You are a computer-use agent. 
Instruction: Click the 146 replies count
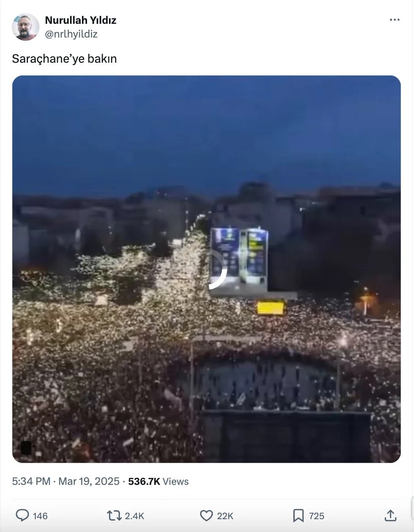(x=40, y=516)
